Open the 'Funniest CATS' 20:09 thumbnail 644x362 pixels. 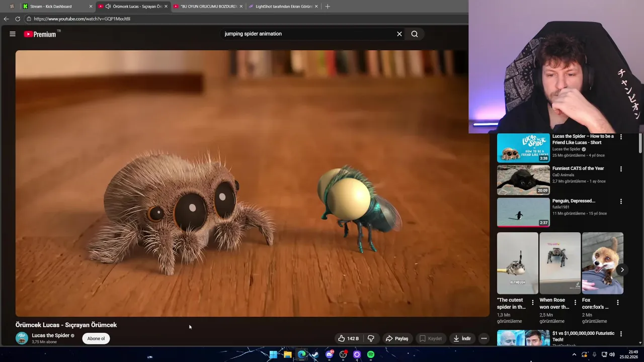point(523,180)
